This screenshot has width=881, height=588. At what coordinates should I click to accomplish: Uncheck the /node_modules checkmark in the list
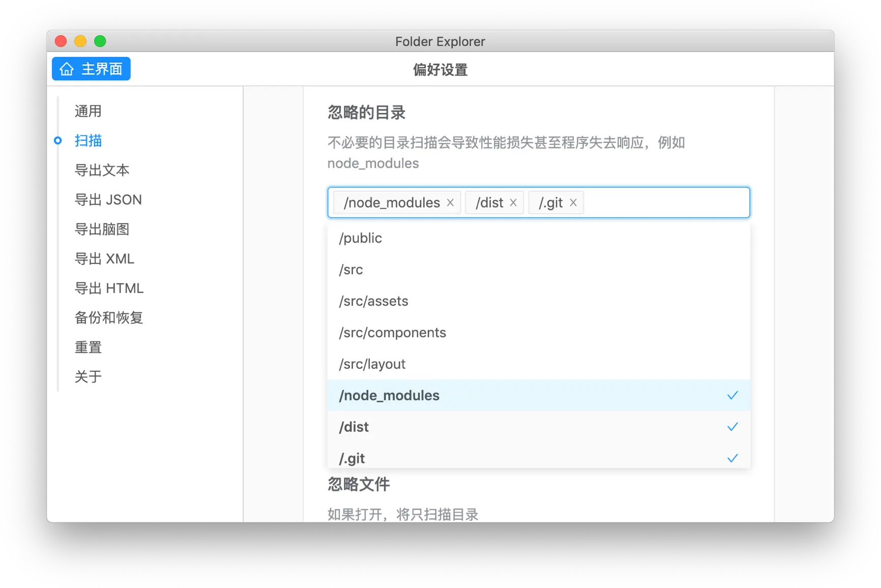click(732, 395)
